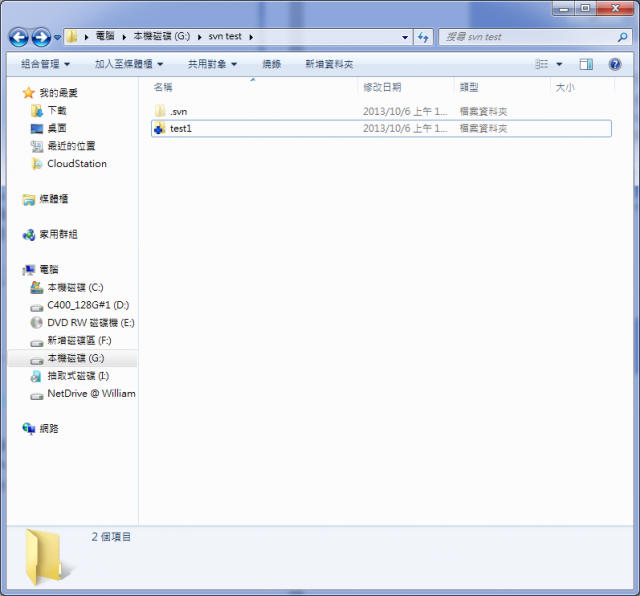This screenshot has height=596, width=640.
Task: Sort by 名稱 column header
Action: [x=163, y=87]
